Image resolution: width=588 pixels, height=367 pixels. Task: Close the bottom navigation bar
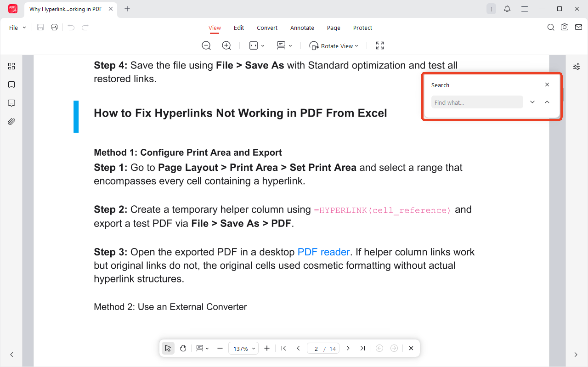click(x=411, y=348)
